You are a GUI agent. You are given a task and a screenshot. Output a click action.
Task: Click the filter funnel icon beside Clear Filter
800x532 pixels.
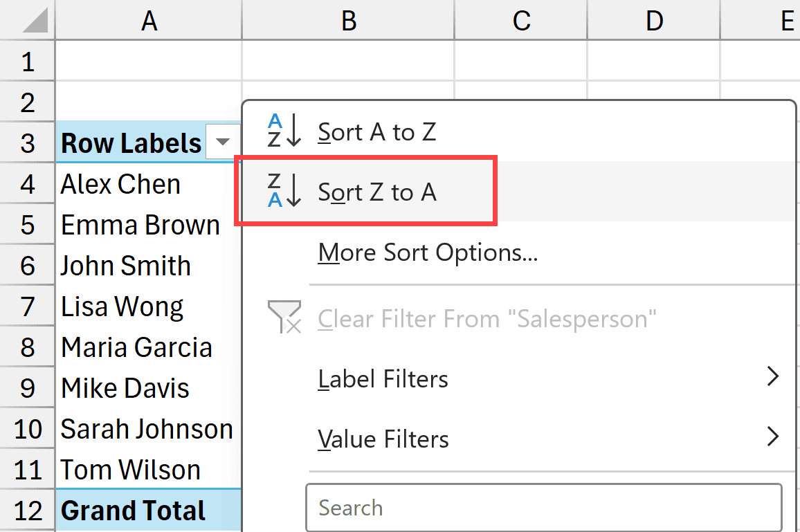click(x=284, y=318)
